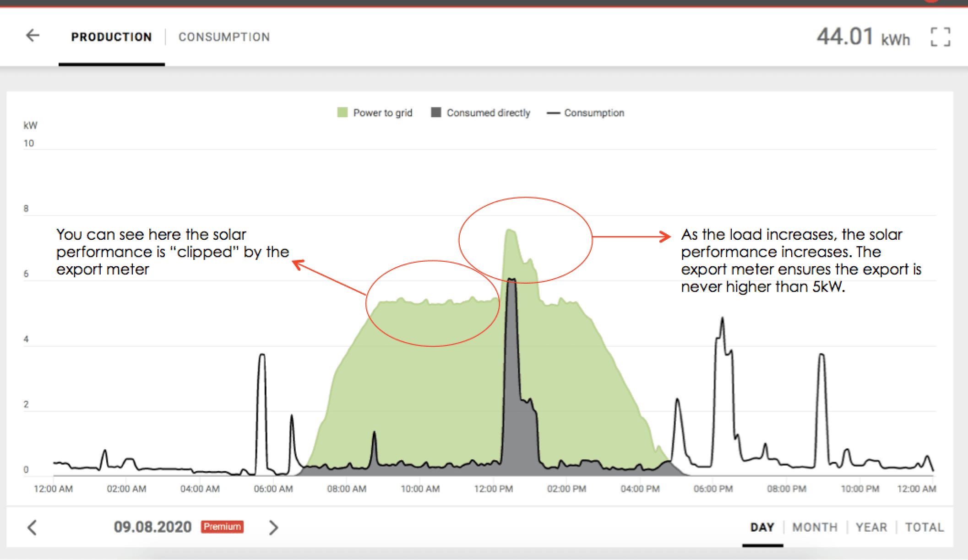Click the 4 kW y-axis label
968x560 pixels.
coord(26,339)
